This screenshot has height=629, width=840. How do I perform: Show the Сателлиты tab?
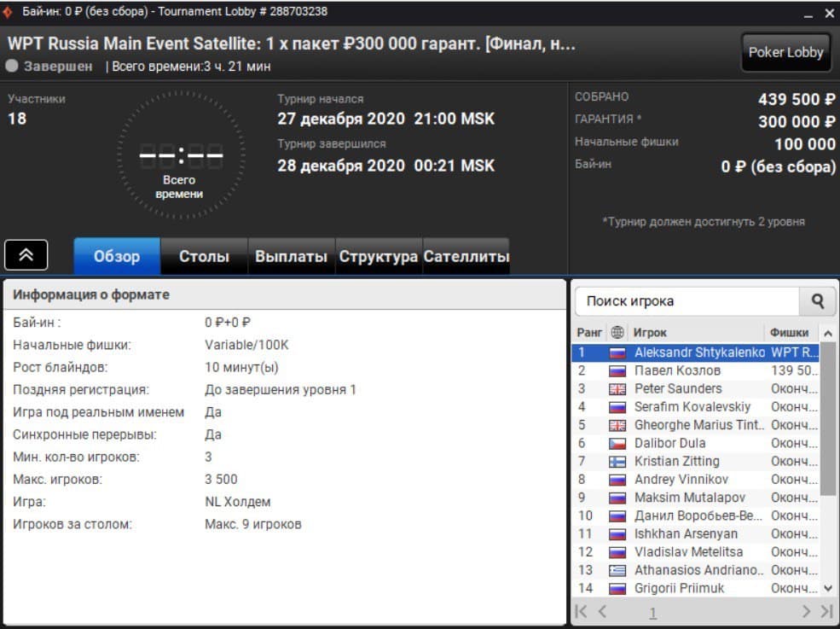[466, 256]
